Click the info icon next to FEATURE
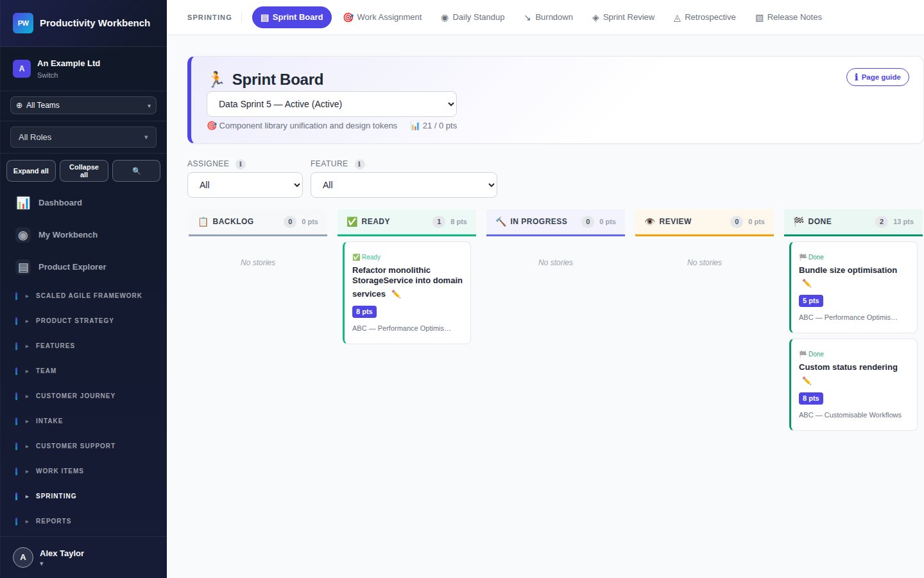 click(x=360, y=164)
